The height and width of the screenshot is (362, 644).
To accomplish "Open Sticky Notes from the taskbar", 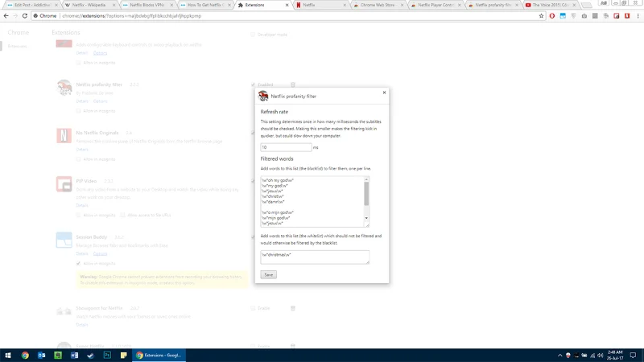I will tap(124, 355).
